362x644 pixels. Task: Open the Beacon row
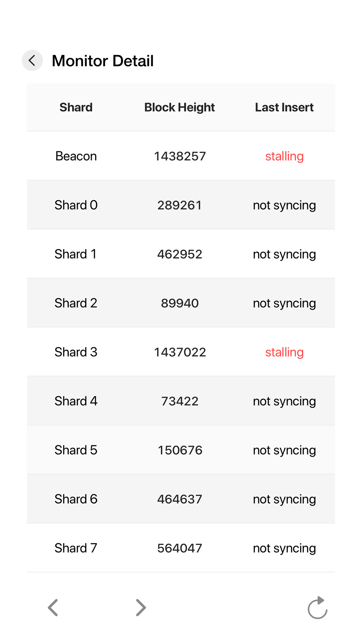pos(181,156)
